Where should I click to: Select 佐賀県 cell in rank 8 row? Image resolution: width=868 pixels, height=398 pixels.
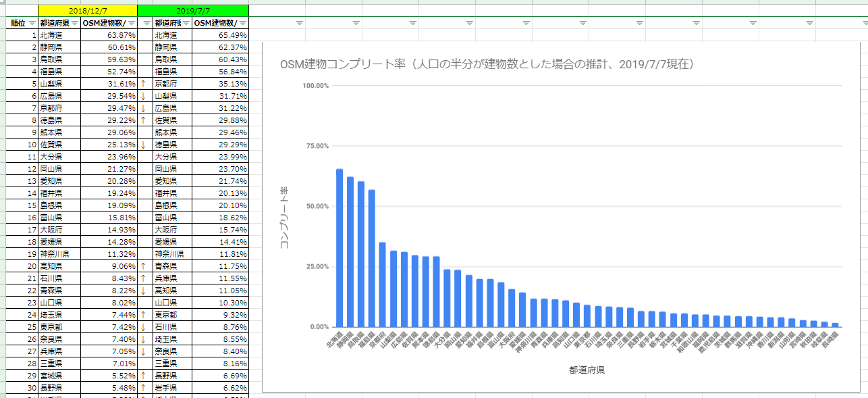coord(172,120)
